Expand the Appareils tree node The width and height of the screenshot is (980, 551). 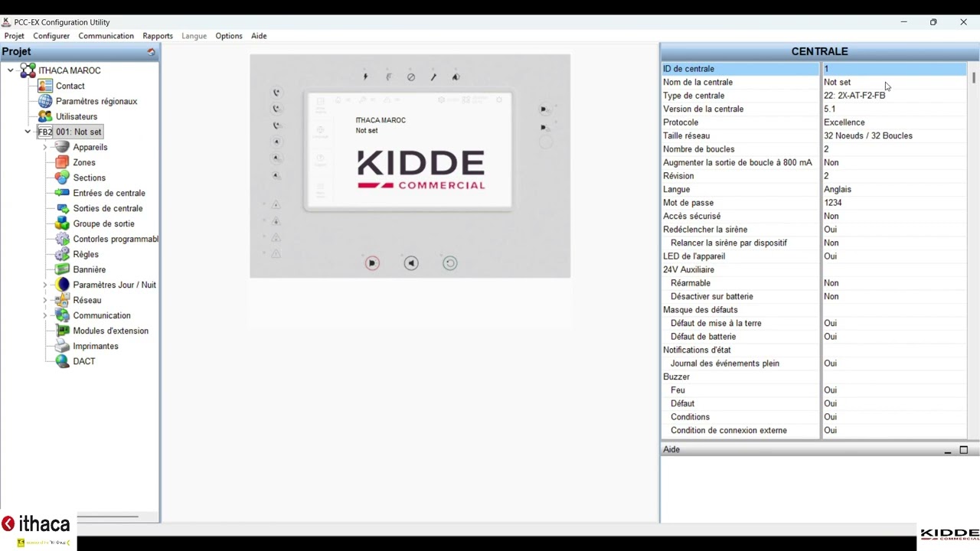[45, 147]
